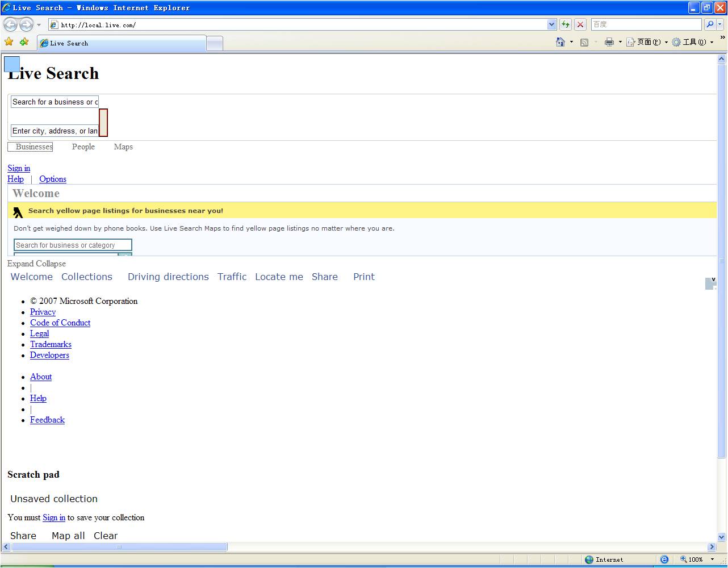728x568 pixels.
Task: Click the Sign in link under the search categories
Action: 19,168
